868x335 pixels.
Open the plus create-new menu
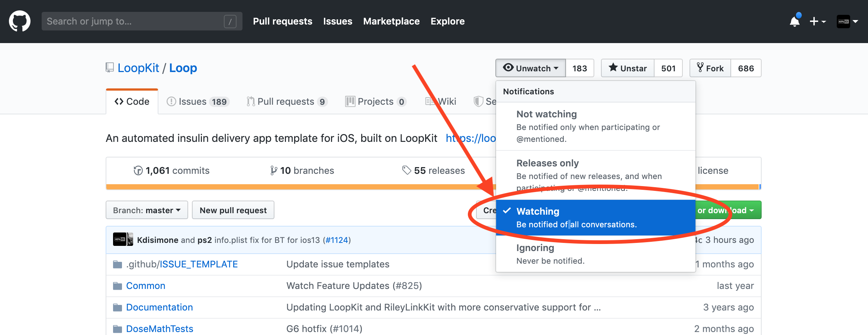(818, 21)
